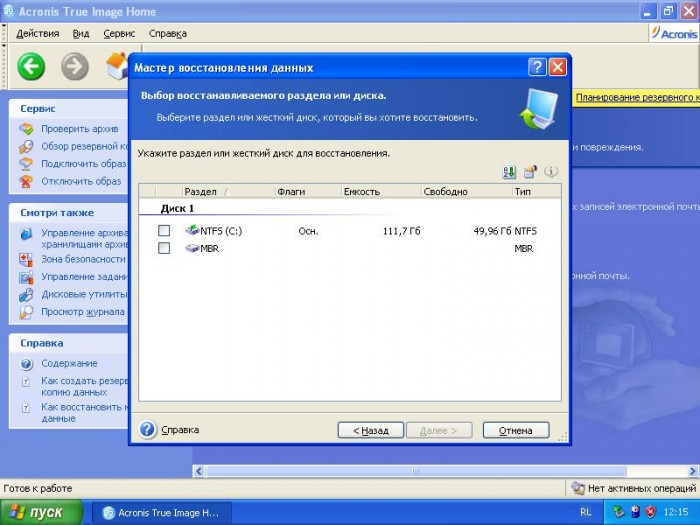Open the Действия menu
The image size is (700, 525).
[x=38, y=33]
